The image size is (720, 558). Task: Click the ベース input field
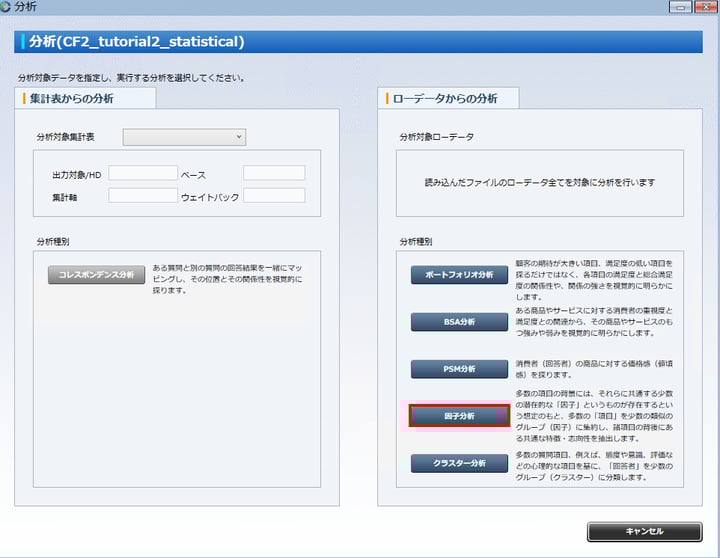[x=274, y=173]
